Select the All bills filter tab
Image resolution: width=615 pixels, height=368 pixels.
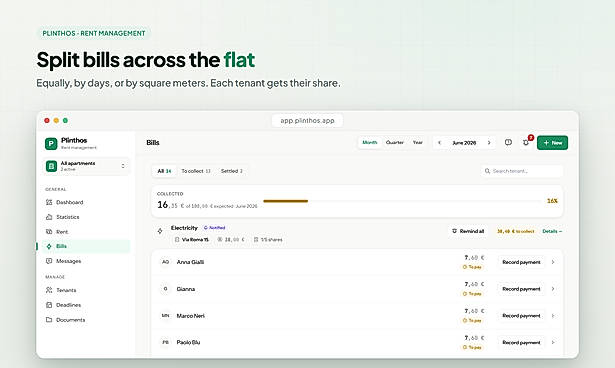pyautogui.click(x=164, y=171)
